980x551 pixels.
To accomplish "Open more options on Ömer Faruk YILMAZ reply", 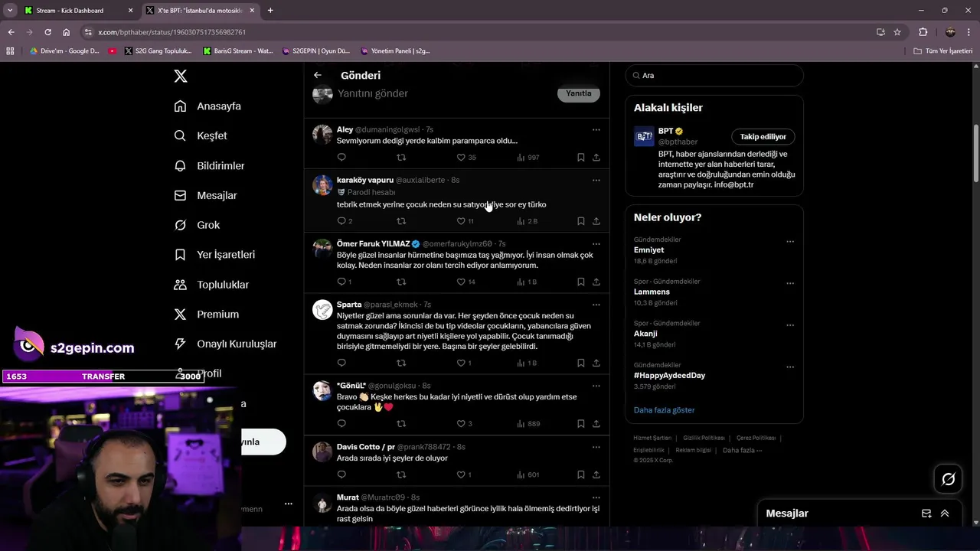I will pos(596,243).
